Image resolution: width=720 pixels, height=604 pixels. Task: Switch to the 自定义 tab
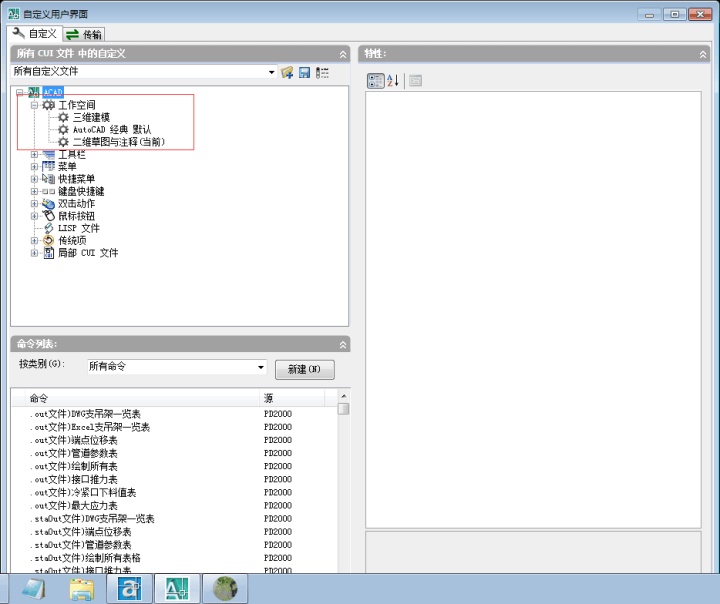(x=35, y=34)
